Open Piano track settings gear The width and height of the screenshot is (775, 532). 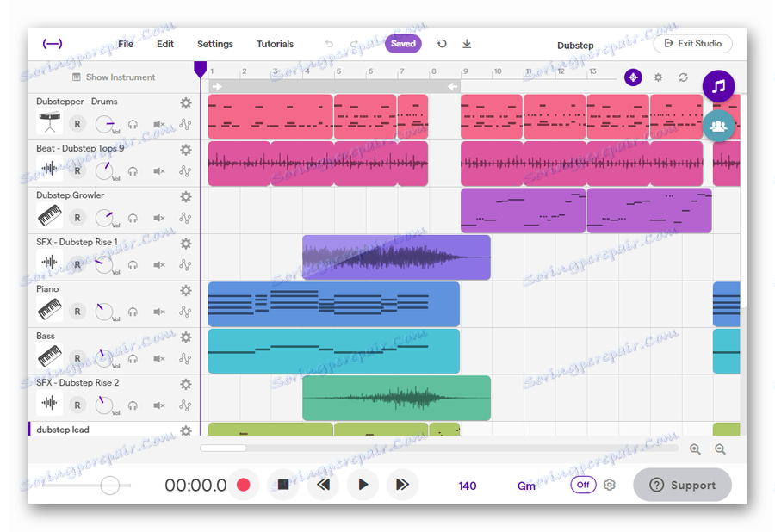tap(186, 290)
